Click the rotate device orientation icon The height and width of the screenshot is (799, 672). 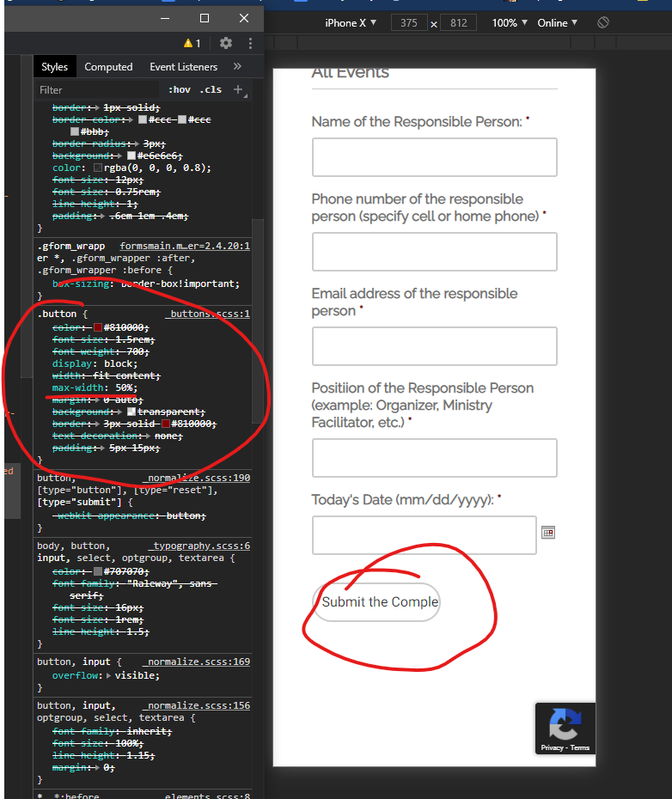click(x=603, y=22)
